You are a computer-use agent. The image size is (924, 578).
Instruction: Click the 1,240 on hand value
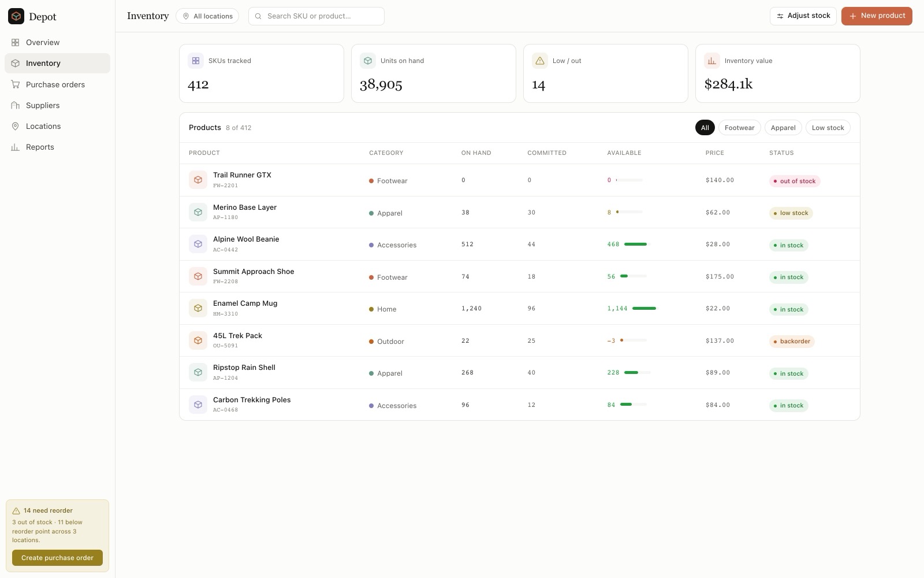point(471,309)
